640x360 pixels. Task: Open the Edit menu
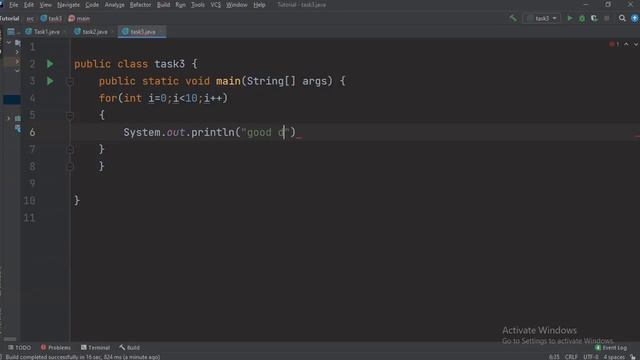tap(29, 5)
